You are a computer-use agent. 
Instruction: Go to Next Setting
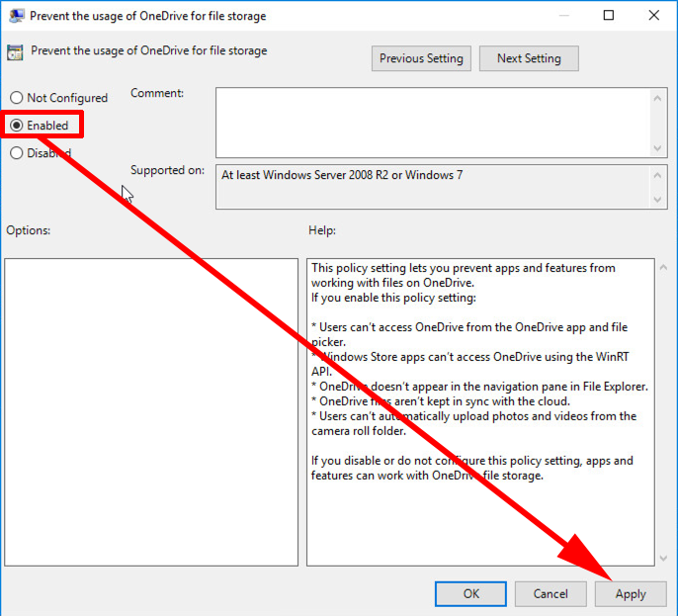pos(529,58)
